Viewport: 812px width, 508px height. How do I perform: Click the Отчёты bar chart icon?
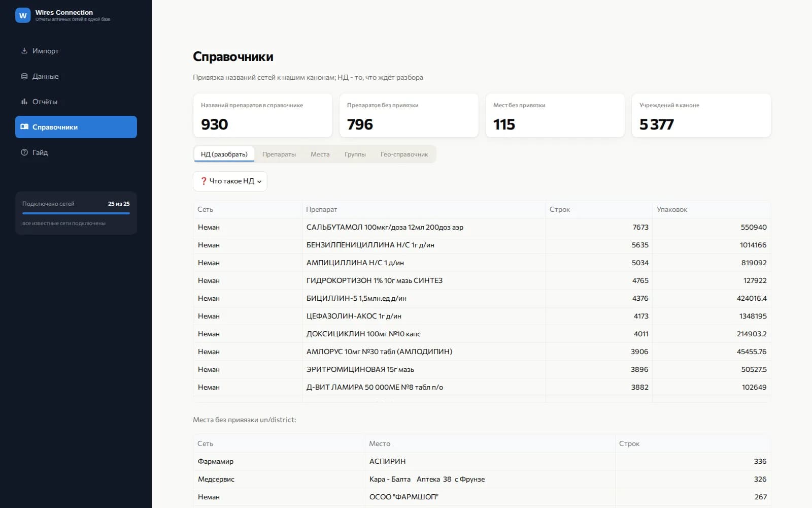click(x=24, y=102)
